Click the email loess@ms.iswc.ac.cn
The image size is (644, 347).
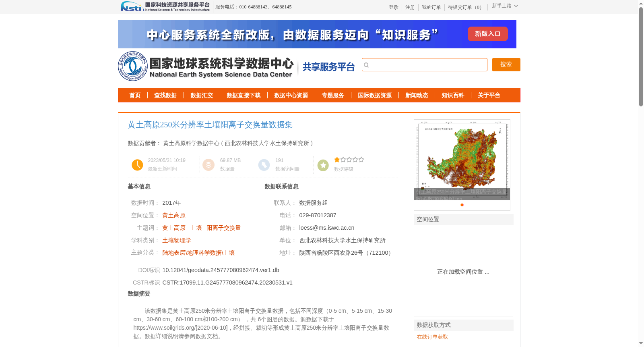(x=327, y=228)
